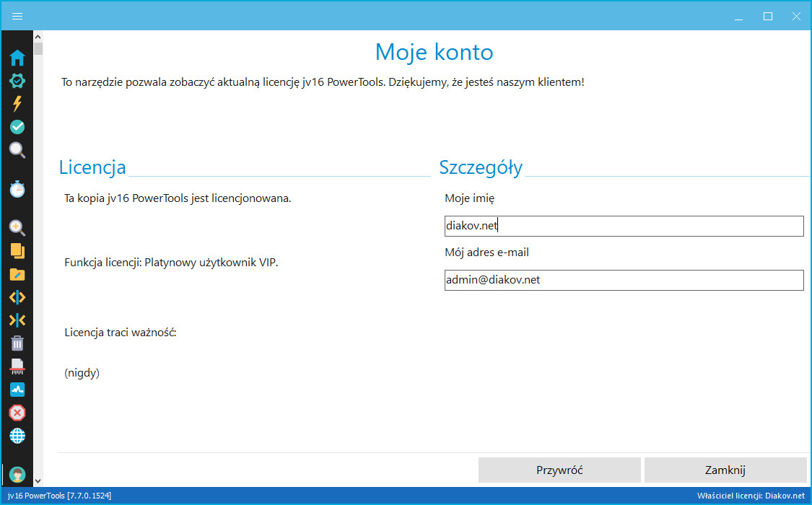Screen dimensions: 812x505
Task: Click the '(nigdy)' expiry text
Action: [82, 373]
